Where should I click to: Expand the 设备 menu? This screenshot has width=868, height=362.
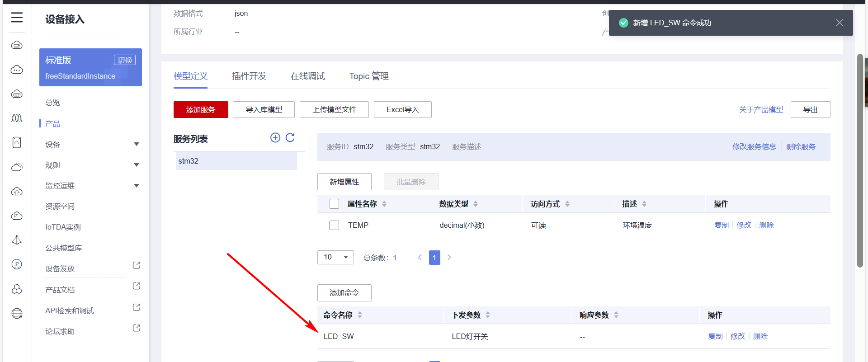pos(137,144)
